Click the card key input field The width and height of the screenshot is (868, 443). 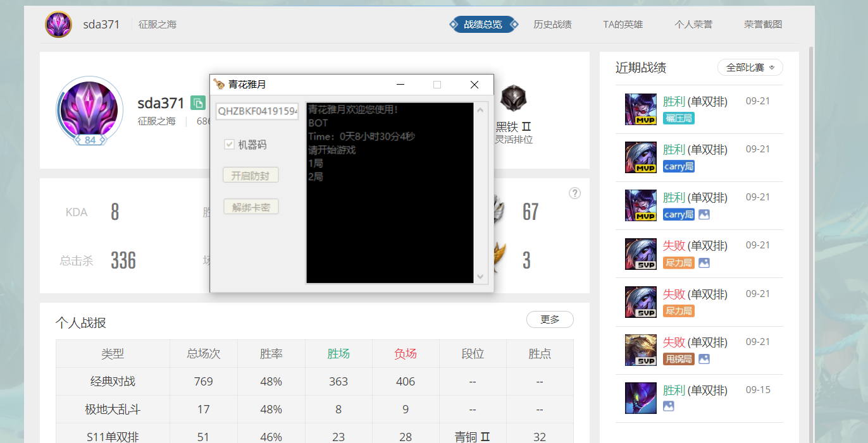pos(257,111)
